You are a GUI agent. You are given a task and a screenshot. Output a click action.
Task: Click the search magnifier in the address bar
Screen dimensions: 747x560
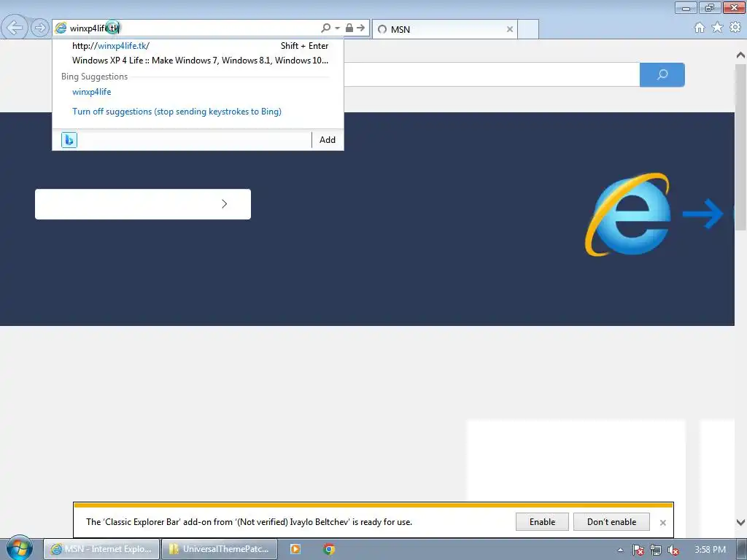tap(326, 28)
